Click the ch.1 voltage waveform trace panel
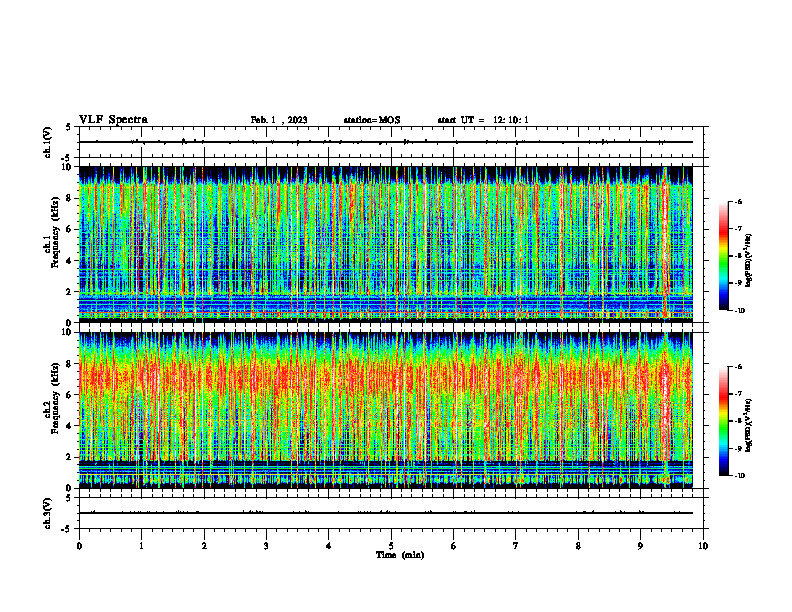 pos(391,142)
